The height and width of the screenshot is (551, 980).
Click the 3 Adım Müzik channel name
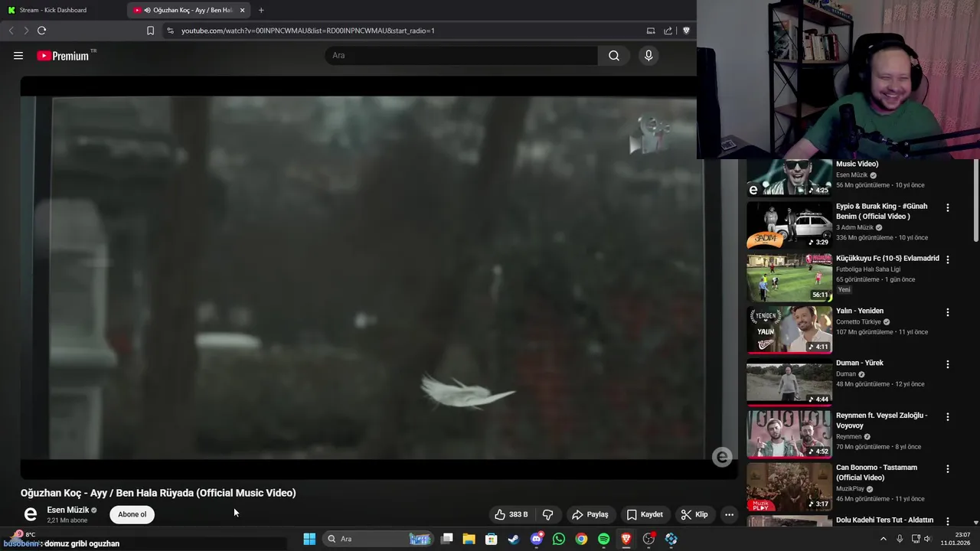[854, 227]
